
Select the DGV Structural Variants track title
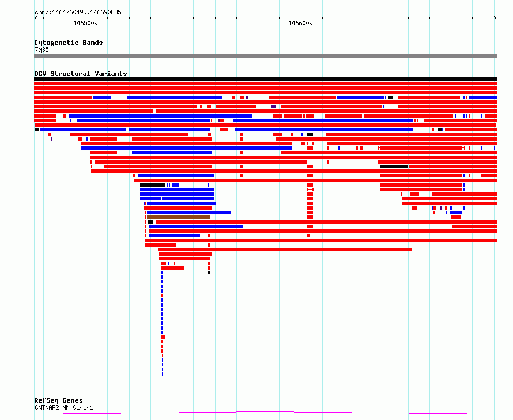(x=81, y=74)
